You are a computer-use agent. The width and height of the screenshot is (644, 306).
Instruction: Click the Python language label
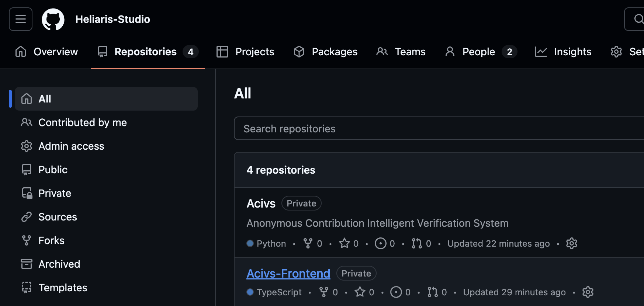(x=271, y=243)
